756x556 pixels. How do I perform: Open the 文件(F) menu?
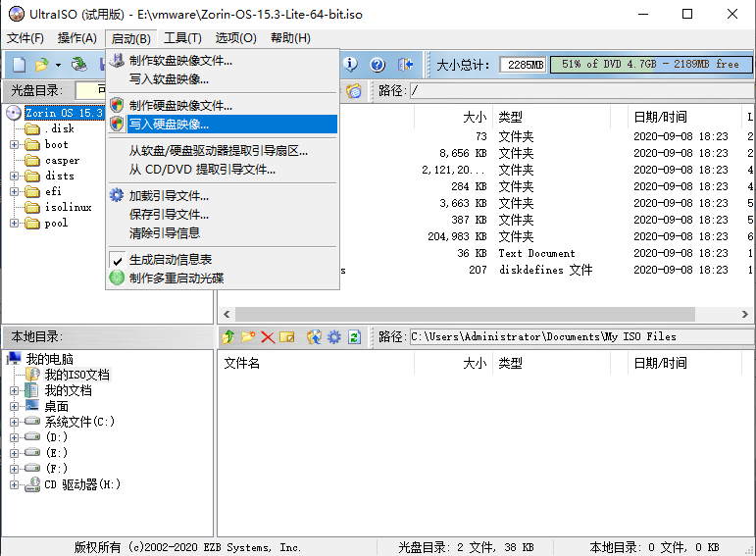pyautogui.click(x=25, y=38)
